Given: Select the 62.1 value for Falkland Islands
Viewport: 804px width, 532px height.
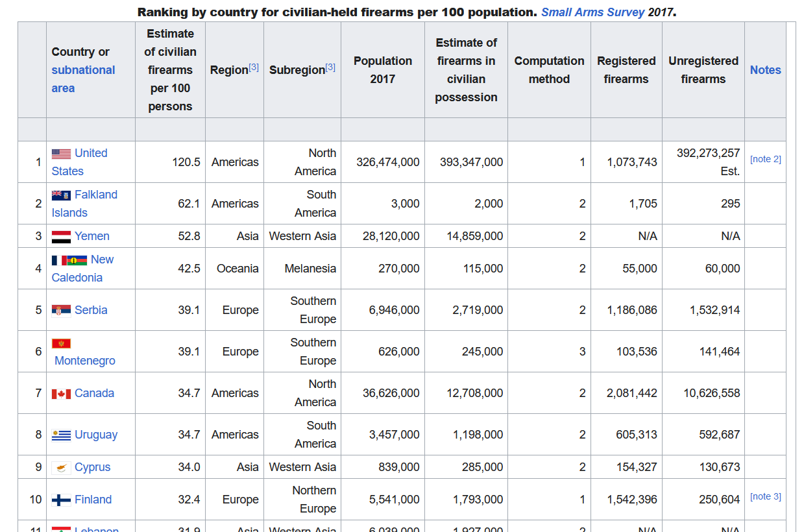Looking at the screenshot, I should (170, 204).
